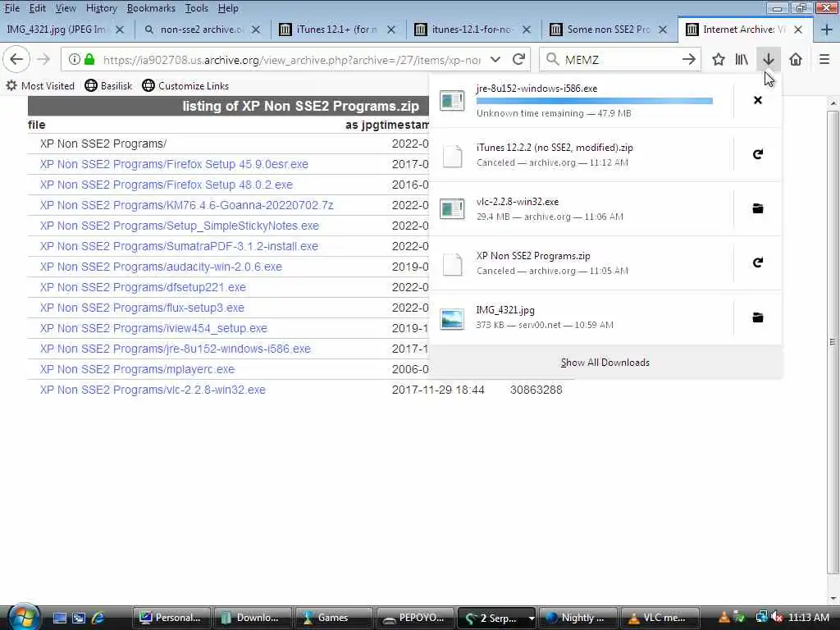Open dfsetup221.exe link
This screenshot has height=630, width=840.
143,287
